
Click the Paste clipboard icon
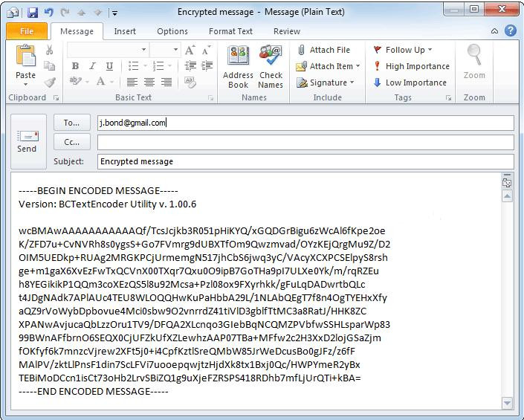click(x=26, y=56)
